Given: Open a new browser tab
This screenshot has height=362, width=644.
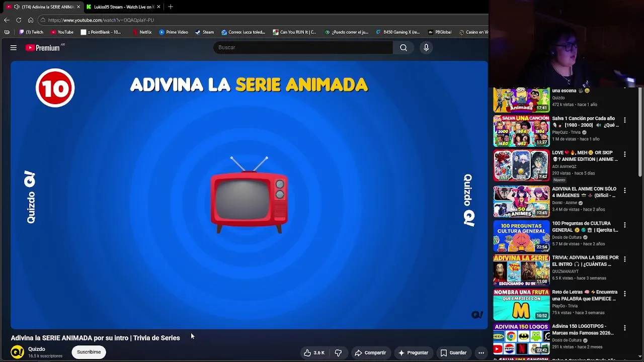Looking at the screenshot, I should pos(171,7).
